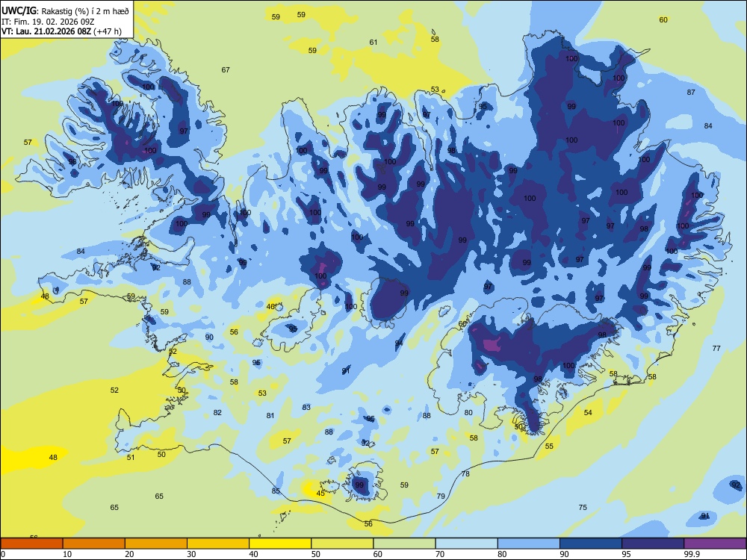Screen dimensions: 747x560
Task: Click the humidity value '55' on the map
Action: 549,447
